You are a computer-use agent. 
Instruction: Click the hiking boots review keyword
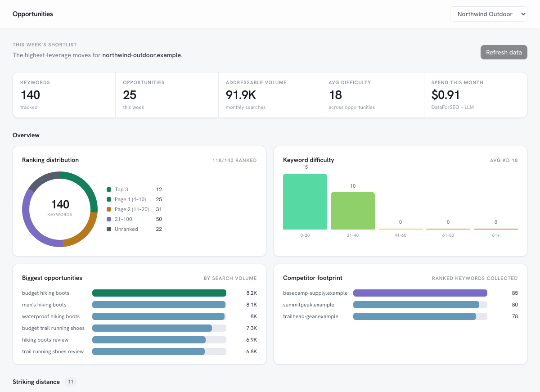click(x=45, y=340)
